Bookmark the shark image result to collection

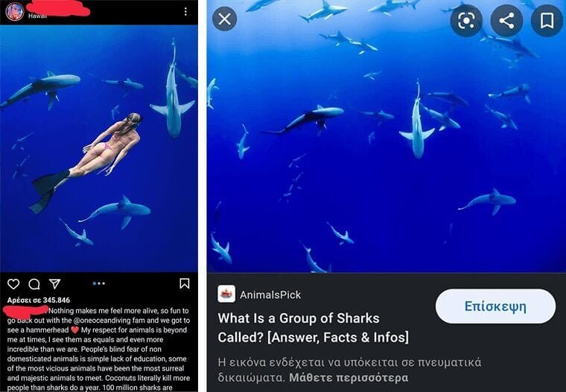pos(547,21)
